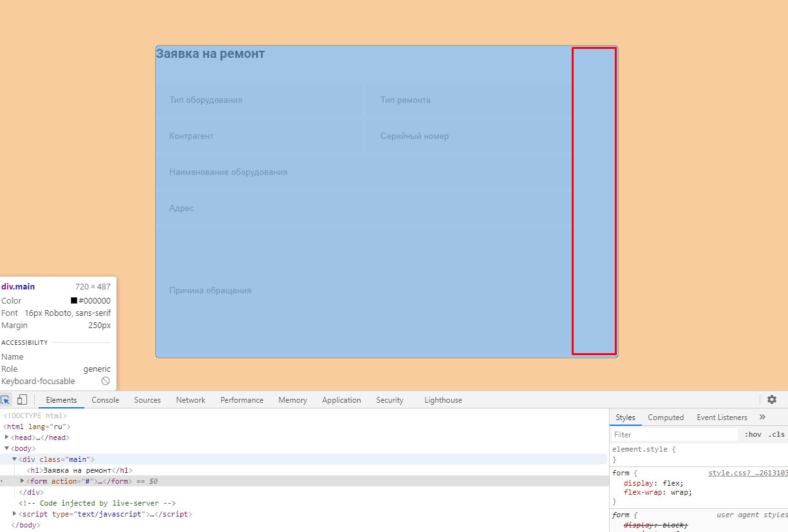Open DevTools settings gear
788x532 pixels.
(772, 399)
